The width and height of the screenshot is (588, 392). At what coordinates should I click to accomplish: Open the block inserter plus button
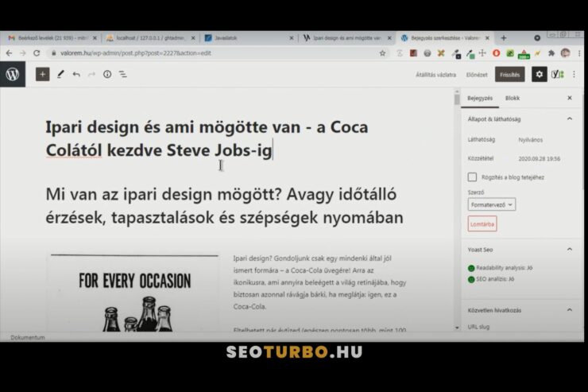(42, 74)
